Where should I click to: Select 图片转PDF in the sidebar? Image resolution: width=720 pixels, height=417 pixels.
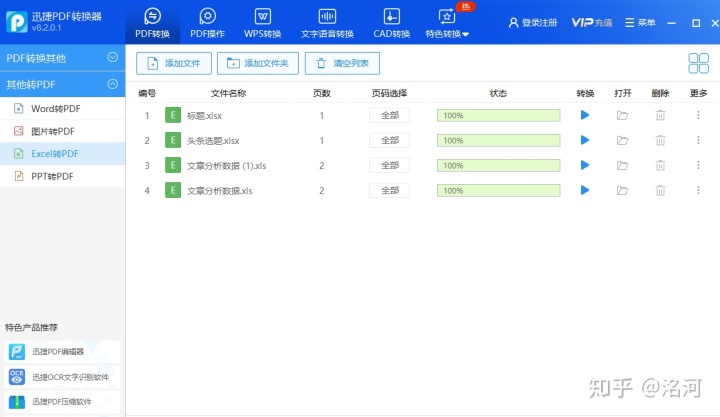pyautogui.click(x=62, y=131)
